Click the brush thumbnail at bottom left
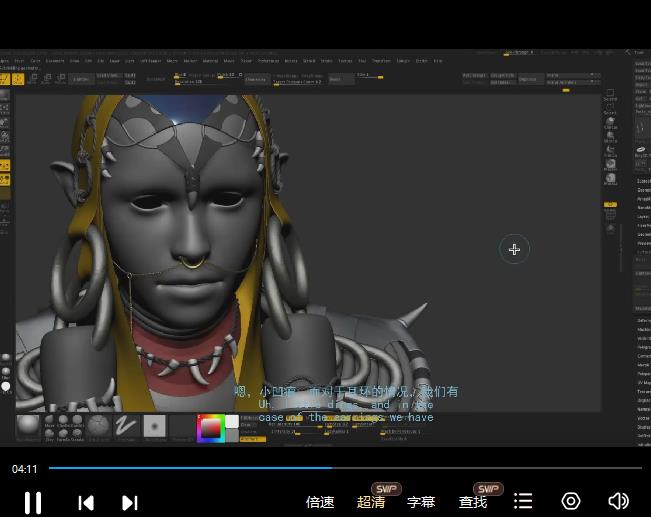The width and height of the screenshot is (651, 517). point(28,424)
